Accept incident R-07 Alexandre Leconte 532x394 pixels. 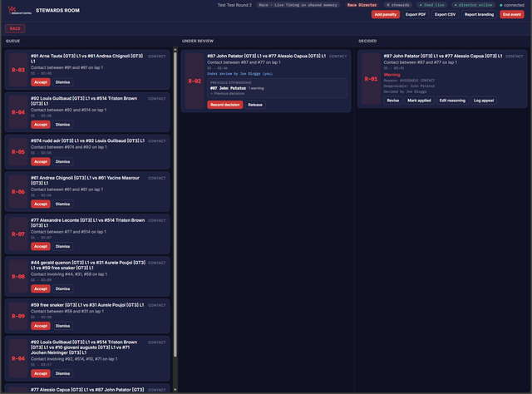[41, 246]
